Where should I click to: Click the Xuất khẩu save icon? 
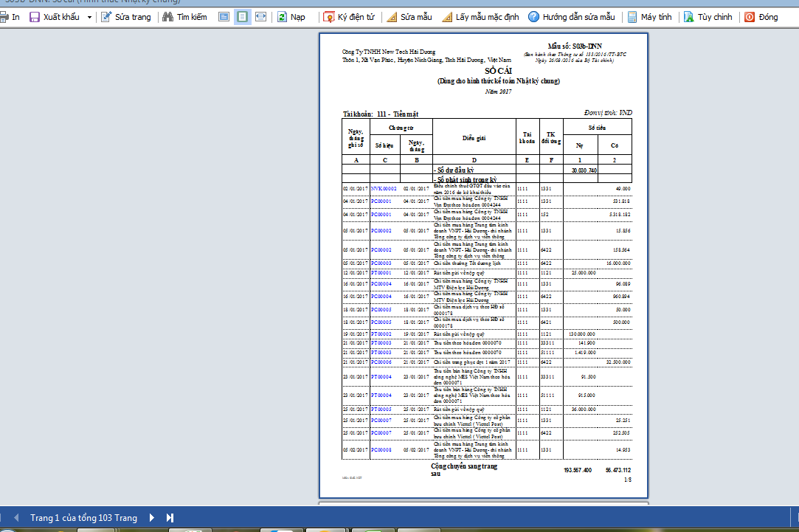[34, 17]
